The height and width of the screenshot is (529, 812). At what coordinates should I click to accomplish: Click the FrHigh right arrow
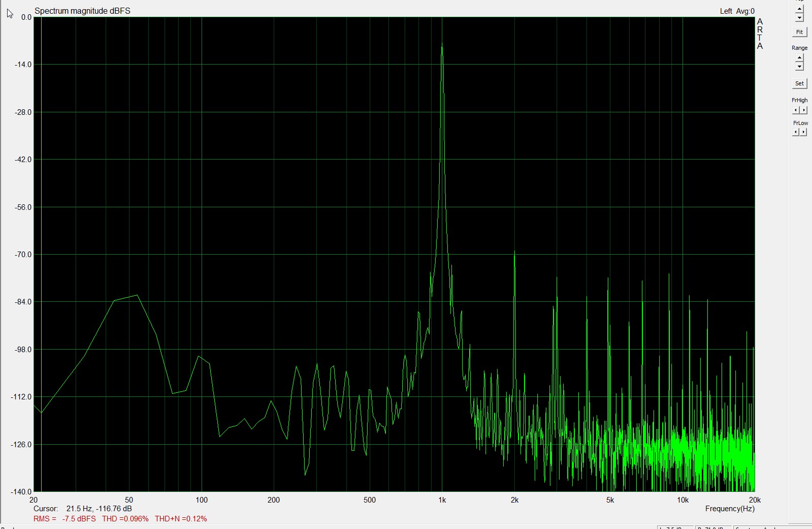pos(803,110)
